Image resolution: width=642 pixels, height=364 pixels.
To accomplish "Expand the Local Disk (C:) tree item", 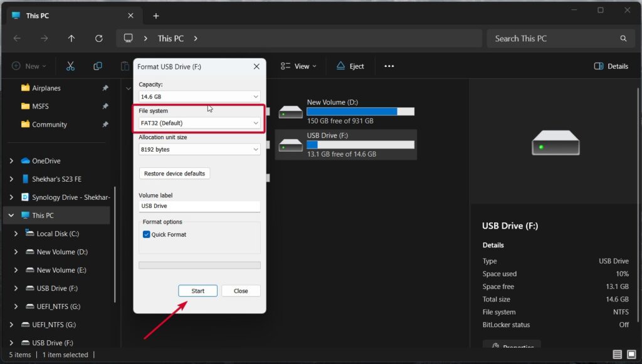I will click(17, 233).
